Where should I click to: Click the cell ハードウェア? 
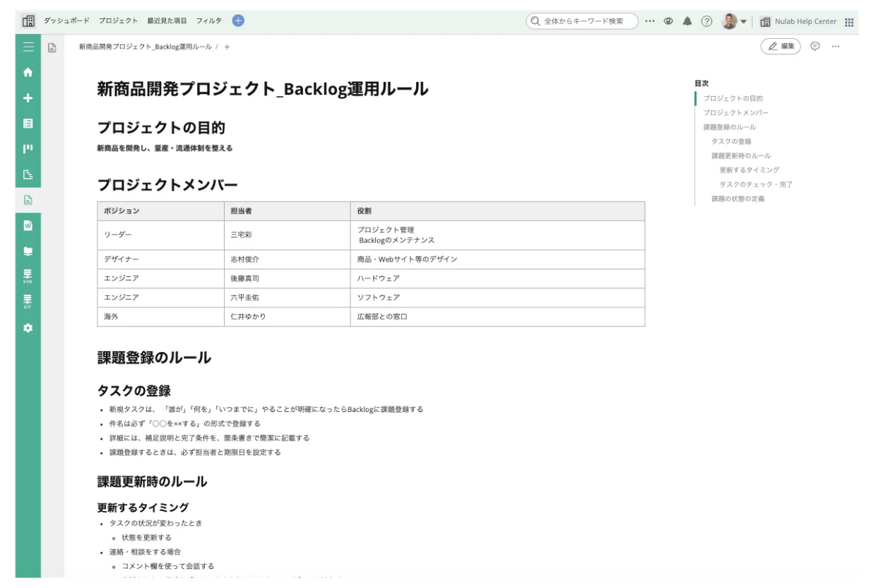click(x=497, y=278)
